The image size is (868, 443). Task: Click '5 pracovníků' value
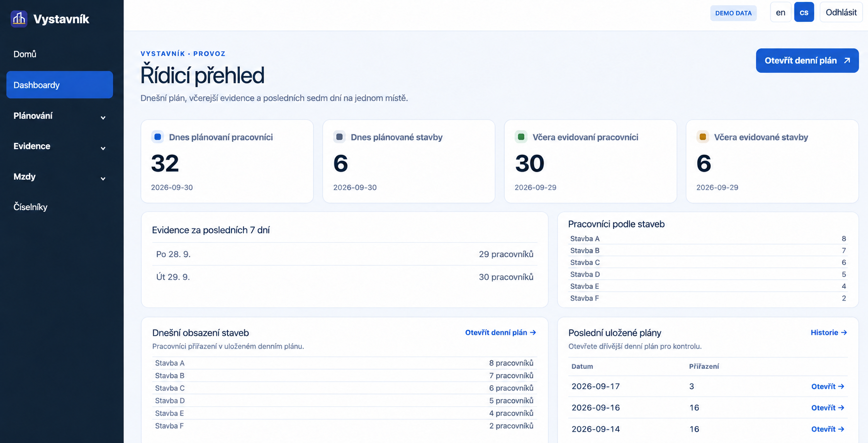(x=511, y=400)
